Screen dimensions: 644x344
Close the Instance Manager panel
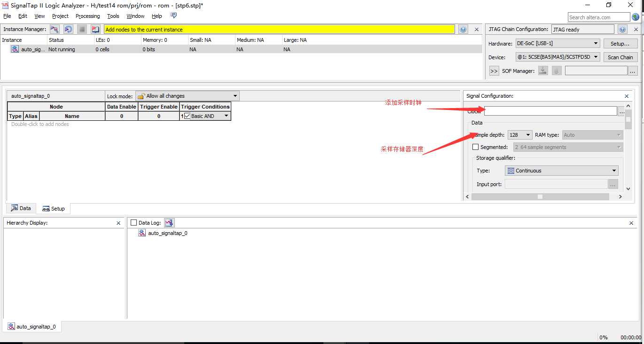(476, 29)
